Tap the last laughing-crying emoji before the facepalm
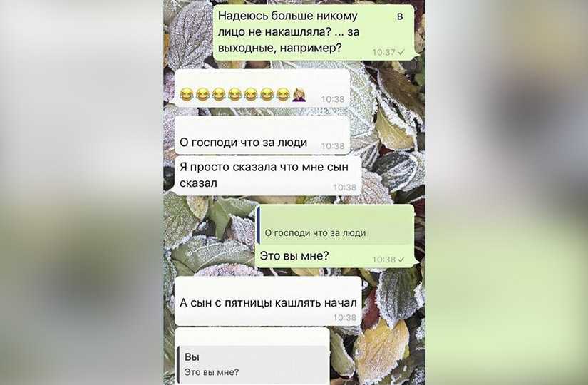Screen dimensions: 588x385 pyautogui.click(x=283, y=94)
